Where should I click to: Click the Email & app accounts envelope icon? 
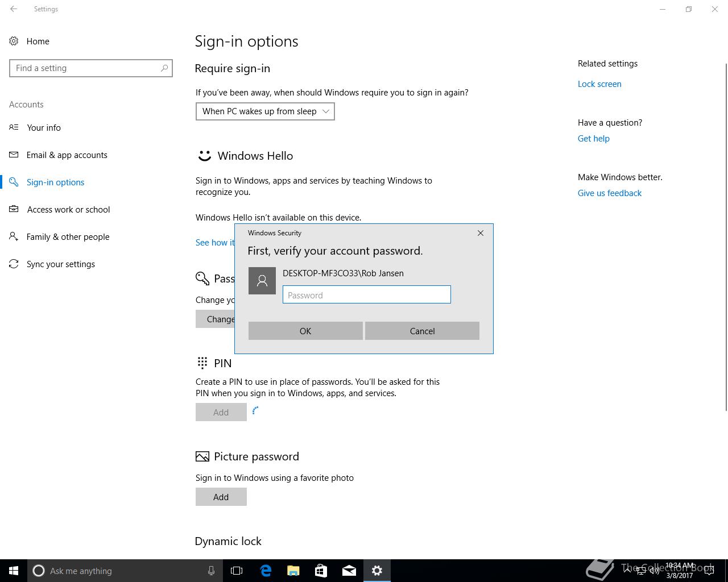click(14, 155)
